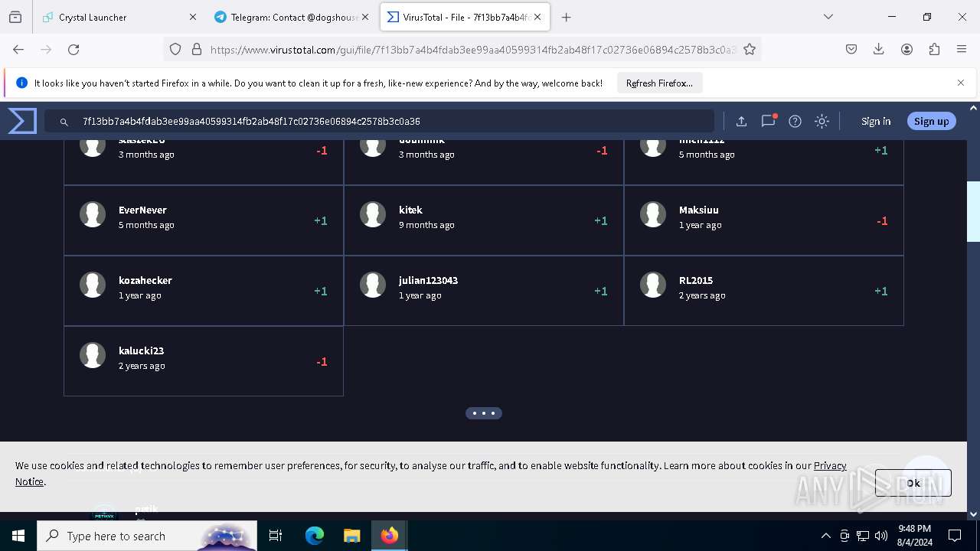Open Task View on taskbar
The height and width of the screenshot is (551, 980).
(276, 536)
